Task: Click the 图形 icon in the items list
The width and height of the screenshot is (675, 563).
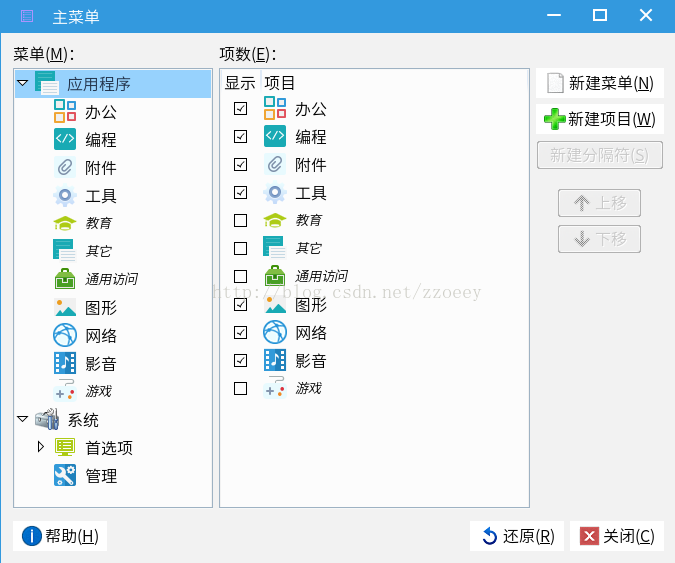Action: 275,304
